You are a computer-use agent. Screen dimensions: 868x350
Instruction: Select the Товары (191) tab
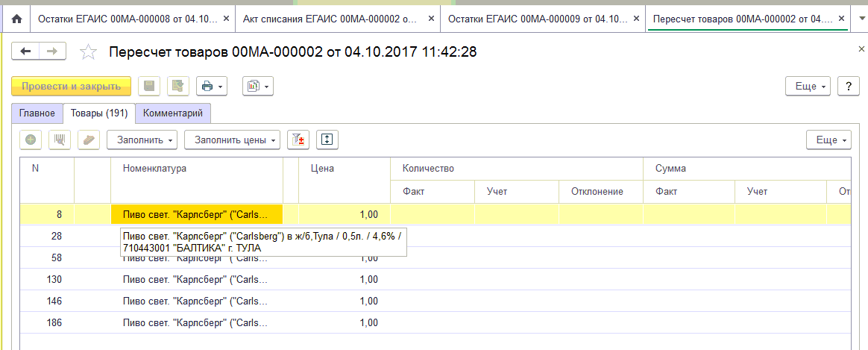pyautogui.click(x=99, y=113)
